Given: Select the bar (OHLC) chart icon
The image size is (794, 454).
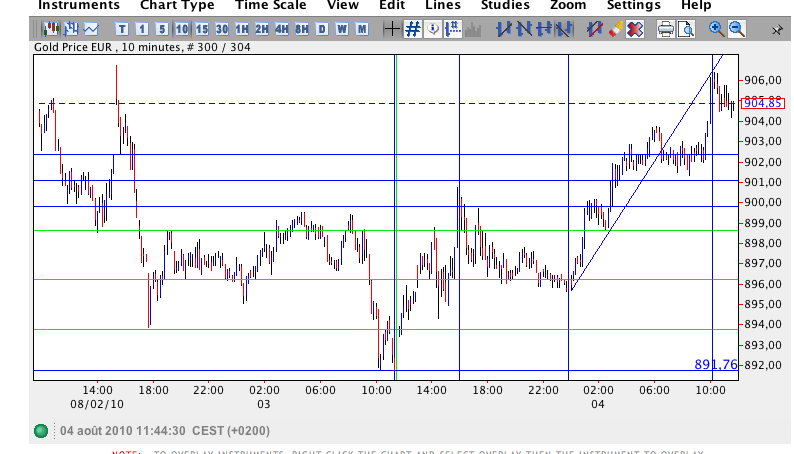Looking at the screenshot, I should 69,29.
